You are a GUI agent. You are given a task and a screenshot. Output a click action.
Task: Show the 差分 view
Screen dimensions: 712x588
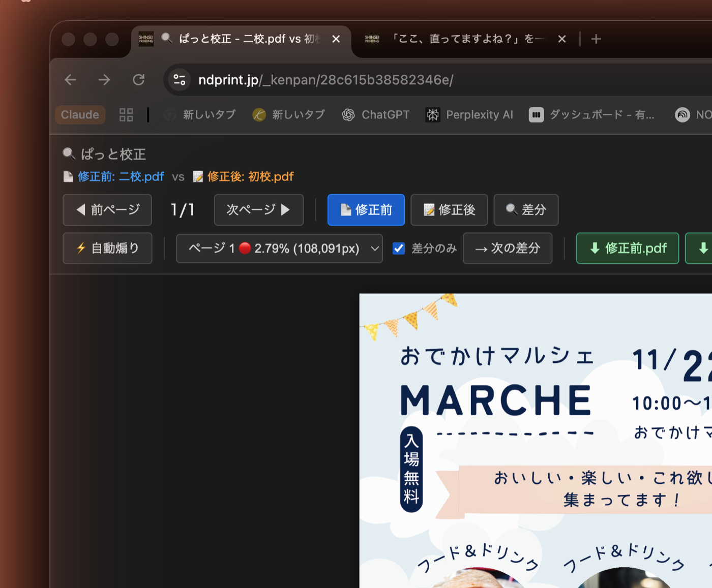(526, 210)
